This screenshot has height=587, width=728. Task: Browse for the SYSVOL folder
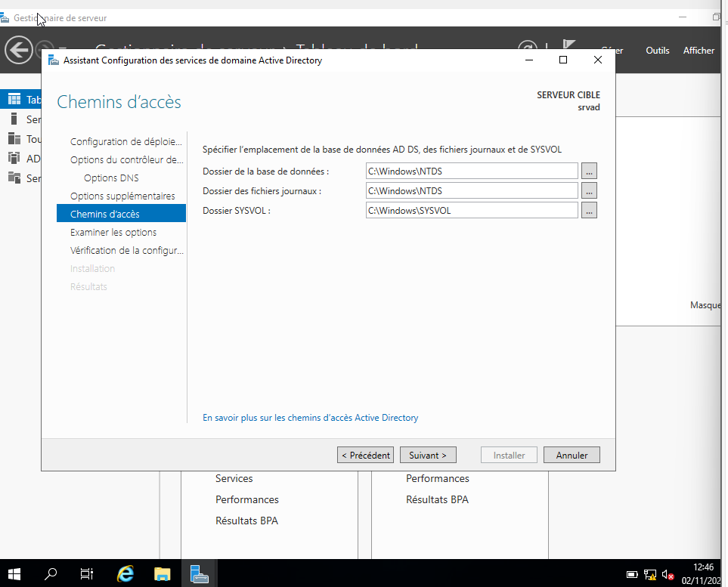click(590, 211)
